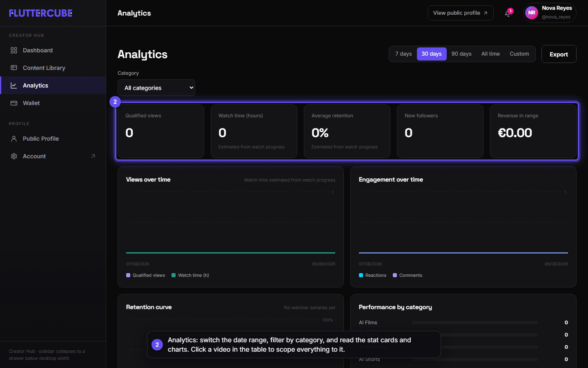
Task: Toggle the Watch time (h) legend item
Action: (190, 275)
